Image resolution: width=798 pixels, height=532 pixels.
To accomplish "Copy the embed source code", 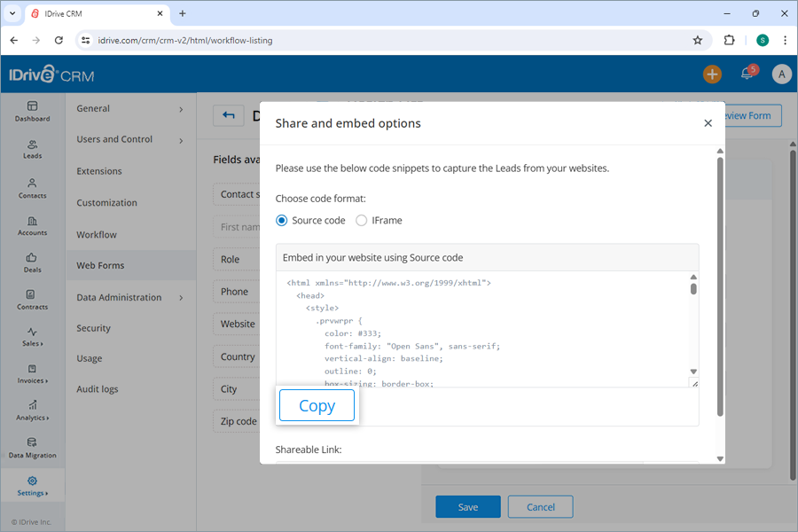I will pyautogui.click(x=317, y=405).
